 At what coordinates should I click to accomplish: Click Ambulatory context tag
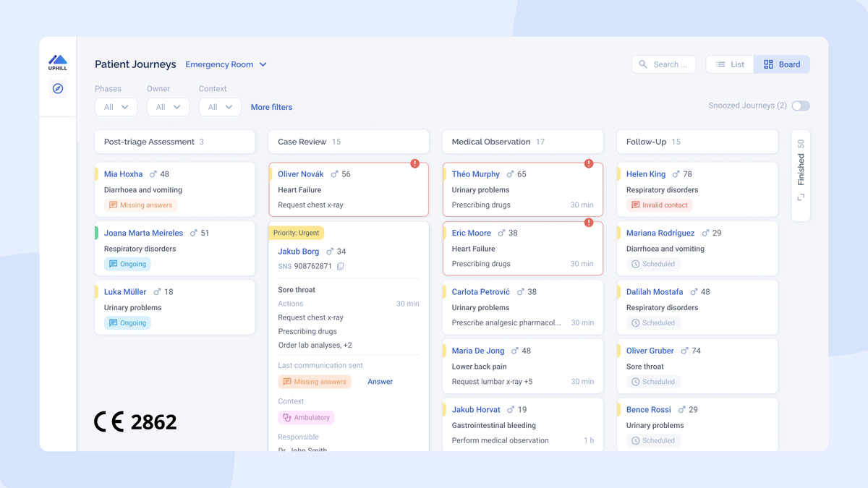click(306, 417)
